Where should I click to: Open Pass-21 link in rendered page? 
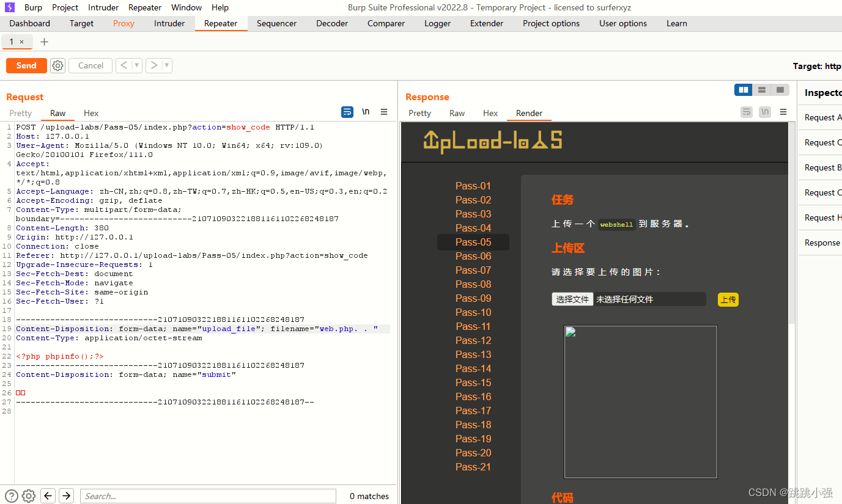(x=473, y=467)
